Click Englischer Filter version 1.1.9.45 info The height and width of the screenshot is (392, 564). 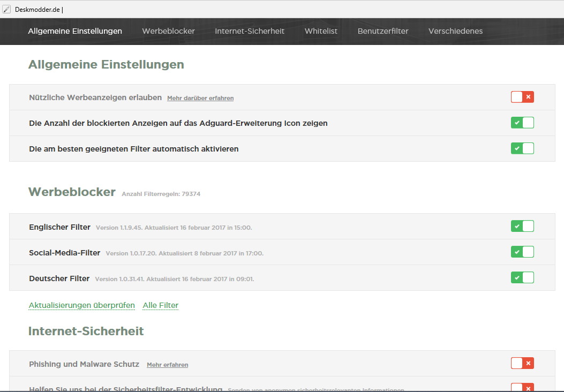tap(174, 228)
